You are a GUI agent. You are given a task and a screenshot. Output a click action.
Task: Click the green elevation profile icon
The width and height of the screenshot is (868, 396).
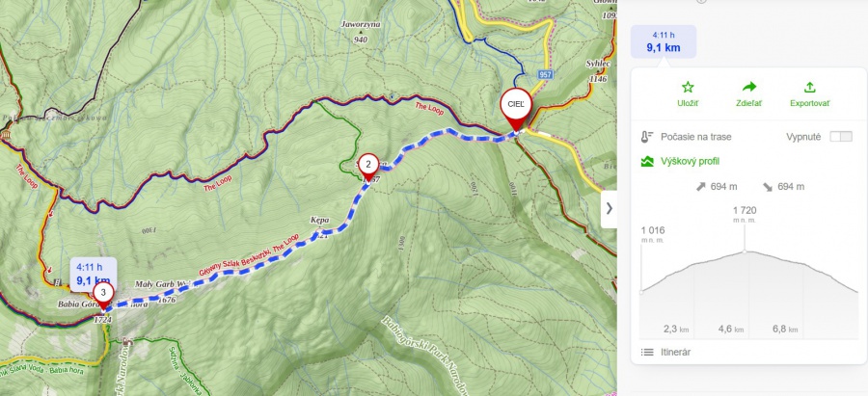click(x=646, y=162)
